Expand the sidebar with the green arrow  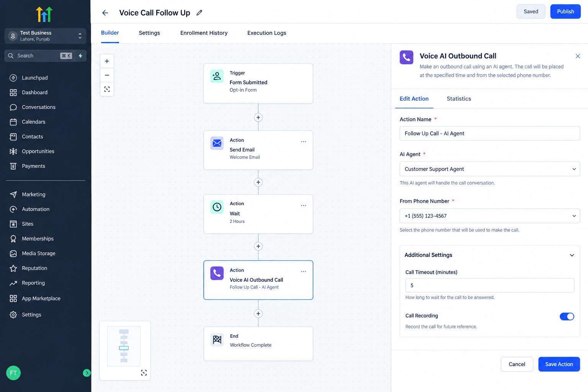point(87,373)
